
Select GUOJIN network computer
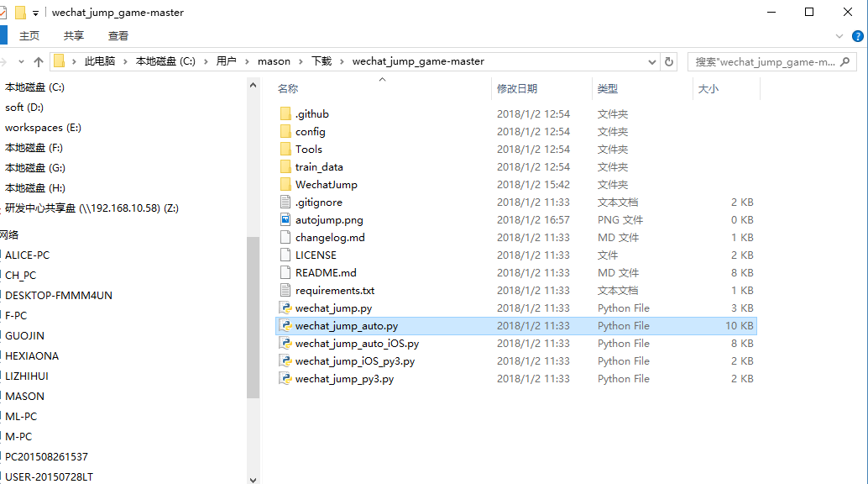[x=24, y=336]
